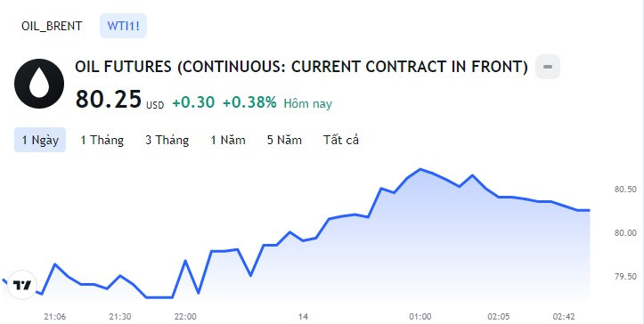Image resolution: width=644 pixels, height=324 pixels.
Task: Click the black oil drop icon
Action: tap(39, 84)
